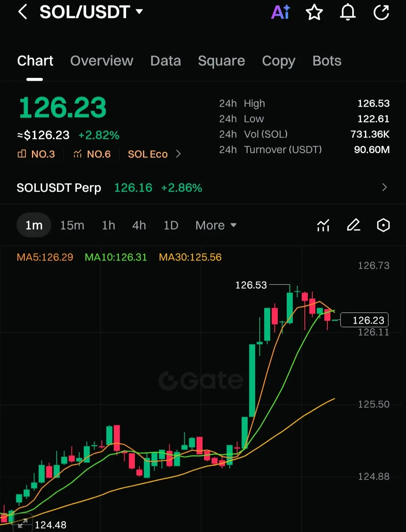Tap the +2.82% change value

(x=99, y=135)
